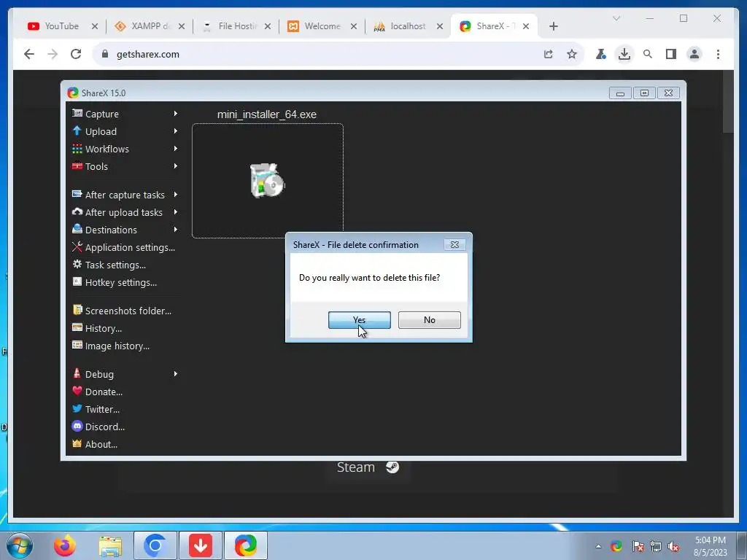Viewport: 747px width, 560px height.
Task: Click the browser search magnifier icon
Action: [648, 54]
